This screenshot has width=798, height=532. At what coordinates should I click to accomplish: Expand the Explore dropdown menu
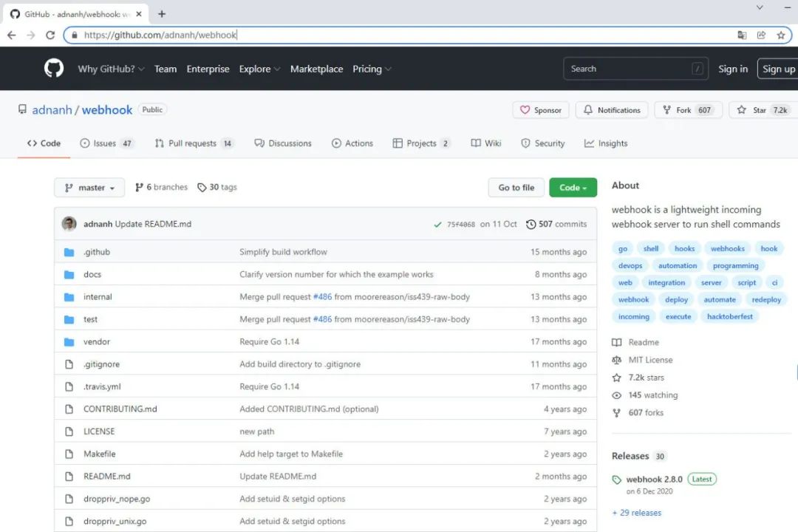[259, 69]
